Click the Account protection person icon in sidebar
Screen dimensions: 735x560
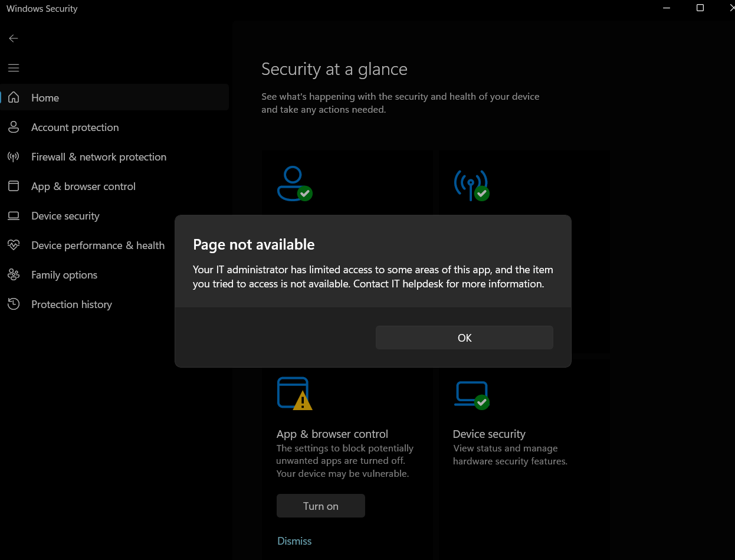[x=14, y=127]
